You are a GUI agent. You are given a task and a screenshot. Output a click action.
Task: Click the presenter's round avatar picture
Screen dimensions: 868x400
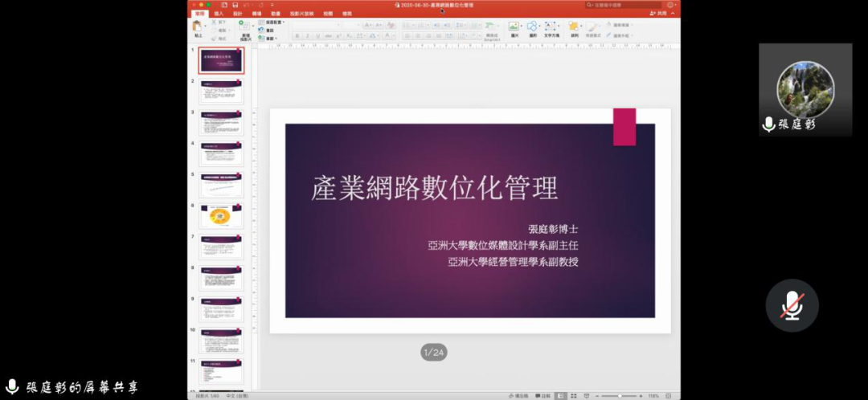(805, 90)
